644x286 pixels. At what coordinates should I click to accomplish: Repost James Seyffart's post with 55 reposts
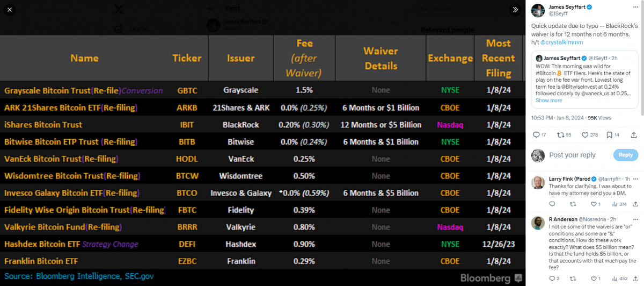[x=561, y=135]
